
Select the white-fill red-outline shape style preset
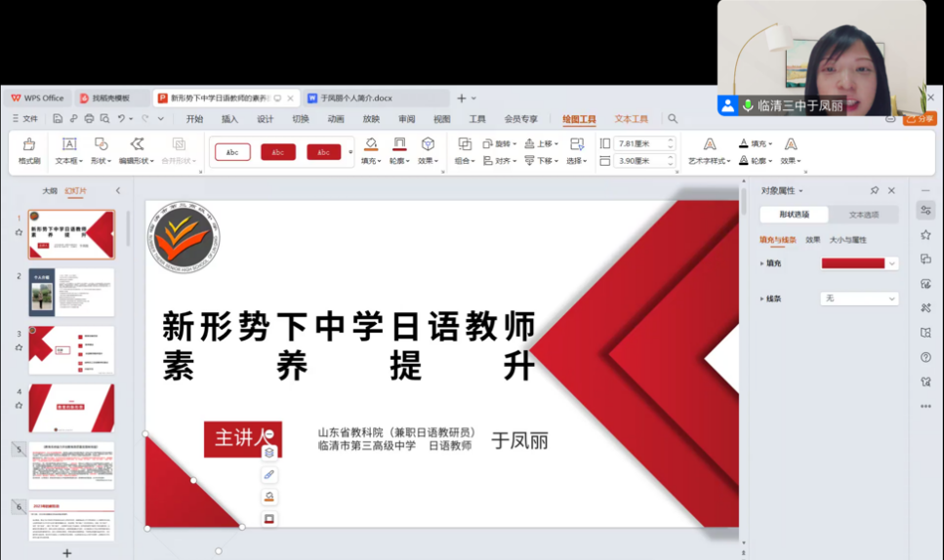[x=232, y=152]
